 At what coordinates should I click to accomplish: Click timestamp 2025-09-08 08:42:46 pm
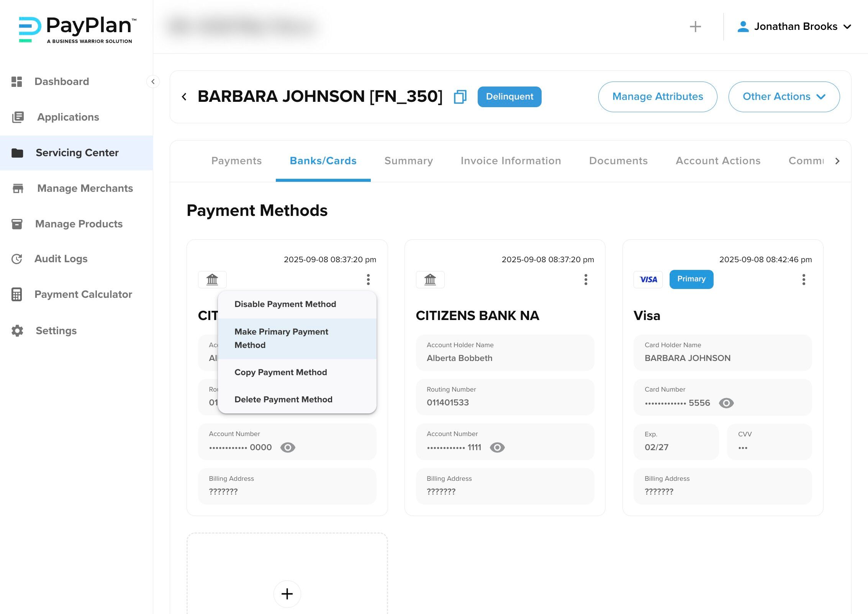tap(765, 260)
